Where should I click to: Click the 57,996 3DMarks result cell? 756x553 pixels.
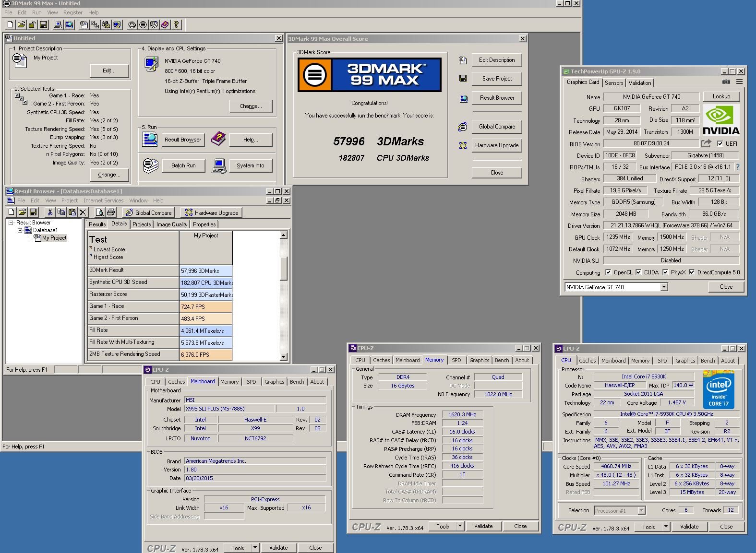pyautogui.click(x=206, y=271)
